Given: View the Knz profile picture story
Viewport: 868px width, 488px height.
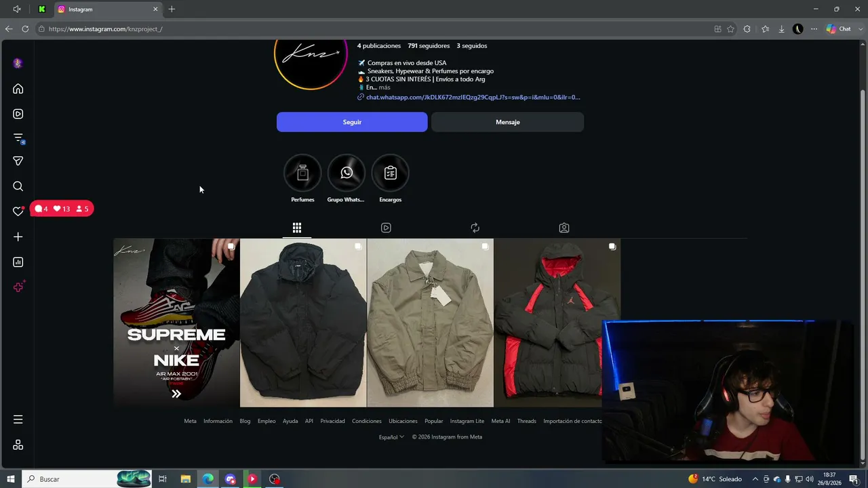Looking at the screenshot, I should coord(311,56).
